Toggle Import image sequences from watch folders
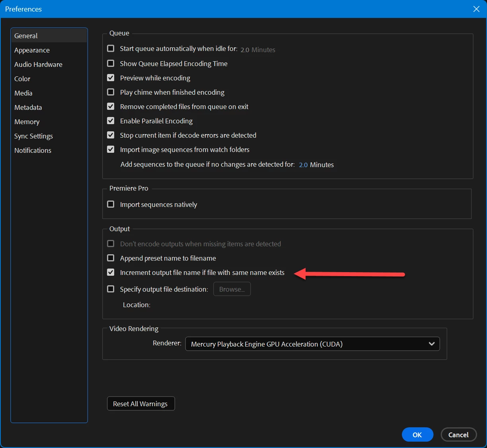Screen dimensions: 487x448 point(111,149)
